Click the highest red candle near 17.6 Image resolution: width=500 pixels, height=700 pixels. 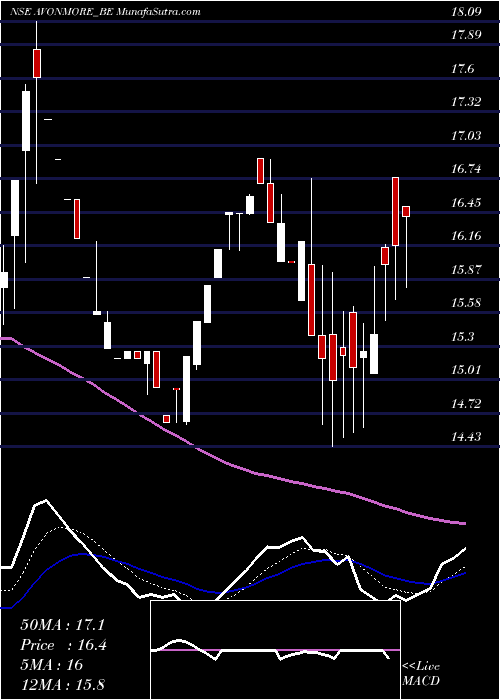pos(37,63)
